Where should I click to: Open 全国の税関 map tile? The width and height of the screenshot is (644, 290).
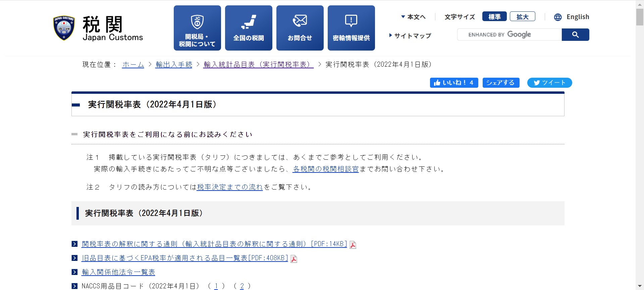249,28
